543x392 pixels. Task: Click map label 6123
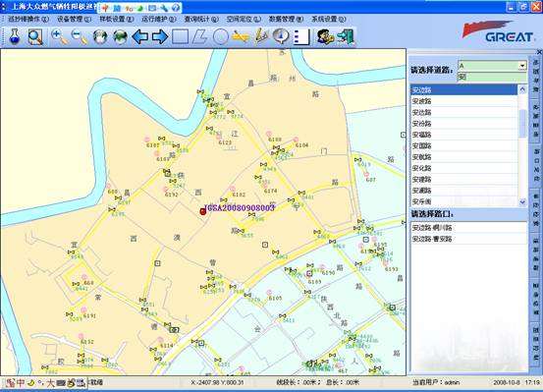pos(225,142)
